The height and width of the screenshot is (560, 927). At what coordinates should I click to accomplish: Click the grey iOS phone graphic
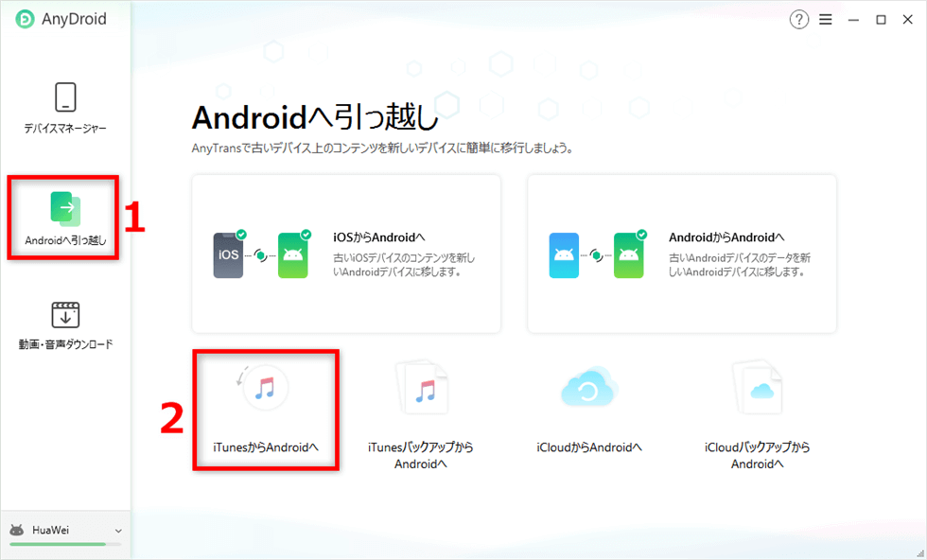click(229, 254)
